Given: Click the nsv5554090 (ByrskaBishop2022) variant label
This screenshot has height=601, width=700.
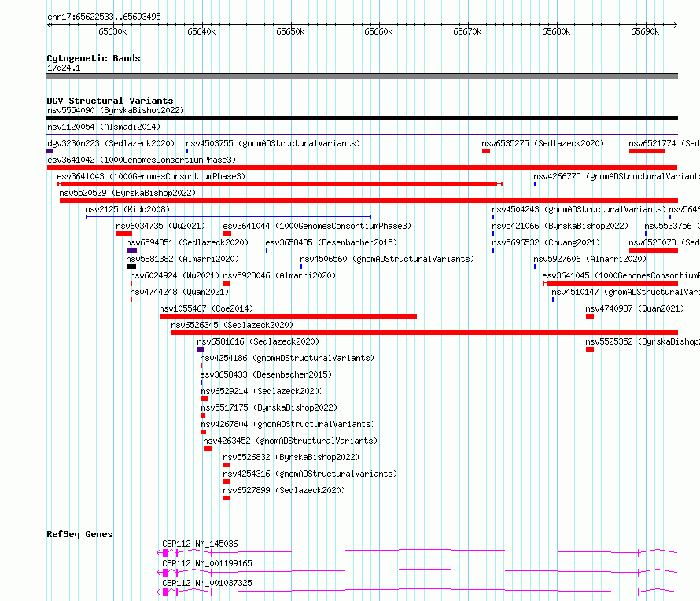Looking at the screenshot, I should click(x=116, y=110).
